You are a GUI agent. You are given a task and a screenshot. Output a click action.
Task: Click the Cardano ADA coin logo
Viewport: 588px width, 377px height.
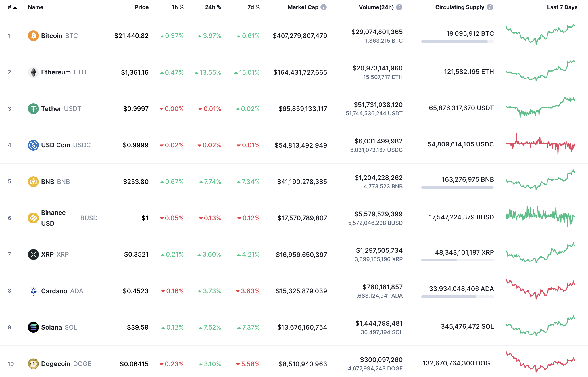coord(33,291)
